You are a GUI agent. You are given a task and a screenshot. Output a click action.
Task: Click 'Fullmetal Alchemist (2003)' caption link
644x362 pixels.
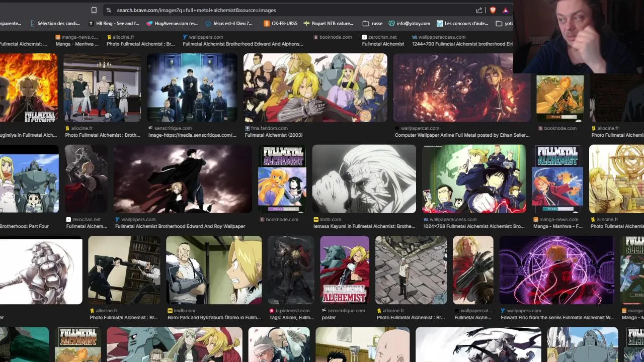[274, 135]
